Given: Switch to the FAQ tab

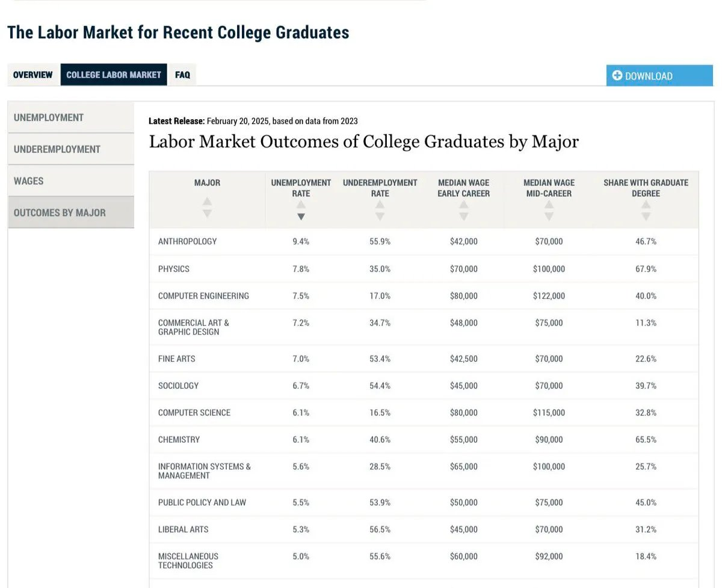Looking at the screenshot, I should click(x=182, y=75).
